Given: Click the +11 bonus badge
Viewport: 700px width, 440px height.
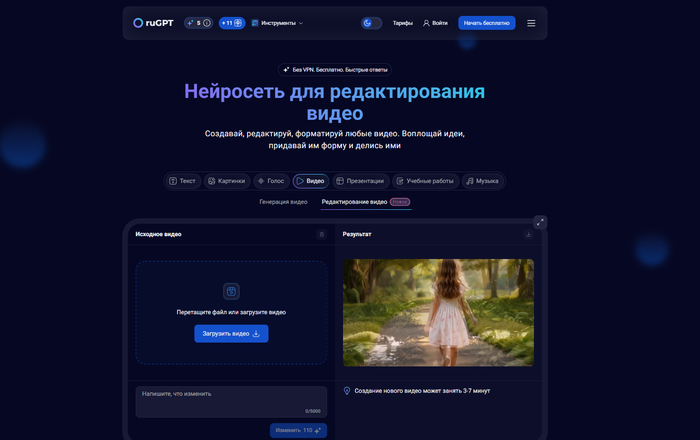Looking at the screenshot, I should (231, 23).
